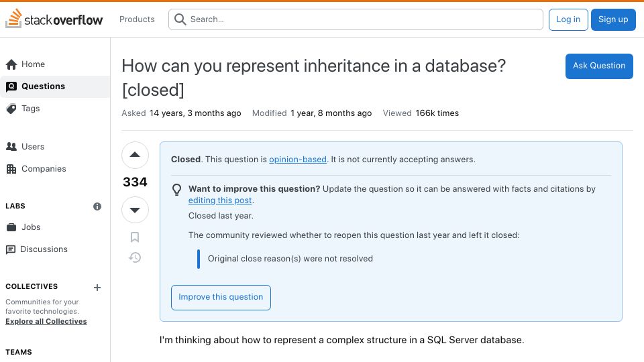Viewport: 644px width, 362px height.
Task: Click the TEAMS section heading
Action: click(x=19, y=352)
